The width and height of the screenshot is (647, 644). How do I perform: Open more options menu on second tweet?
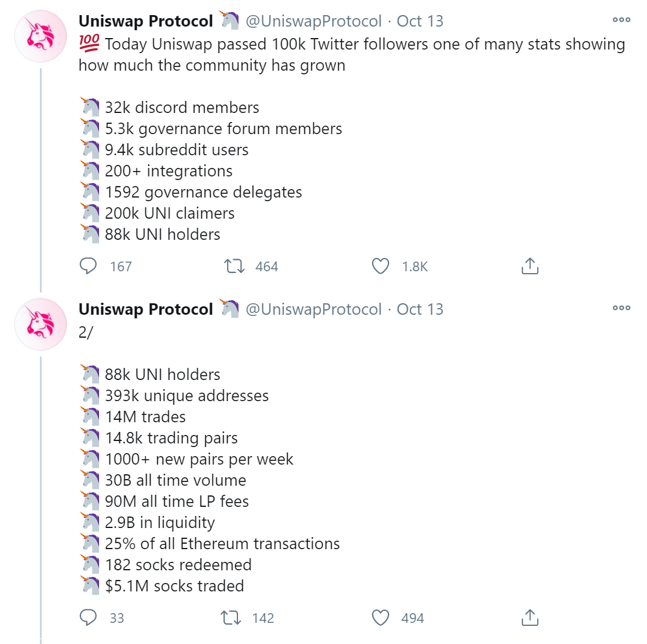coord(622,308)
